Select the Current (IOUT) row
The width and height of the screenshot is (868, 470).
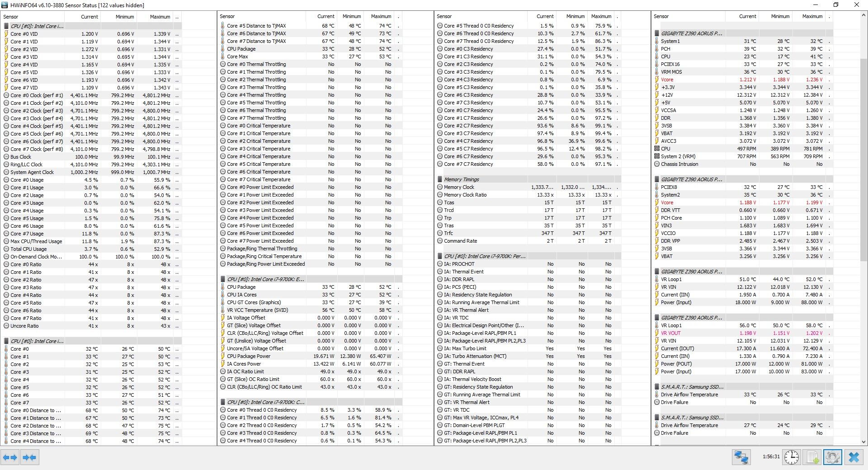coord(743,348)
